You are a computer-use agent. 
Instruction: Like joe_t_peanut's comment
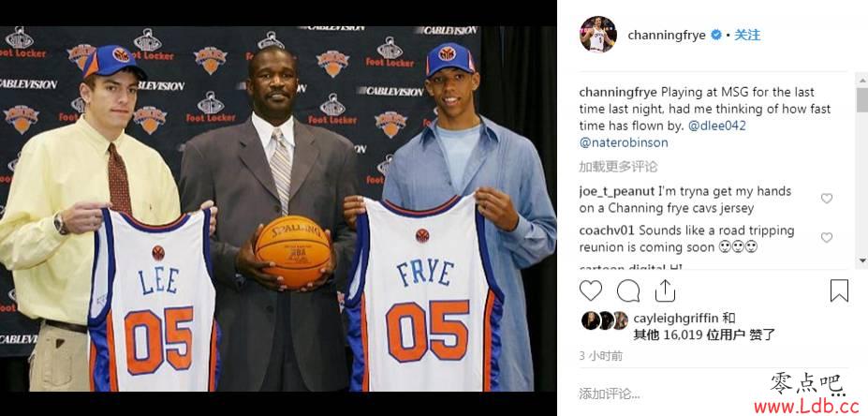point(827,199)
